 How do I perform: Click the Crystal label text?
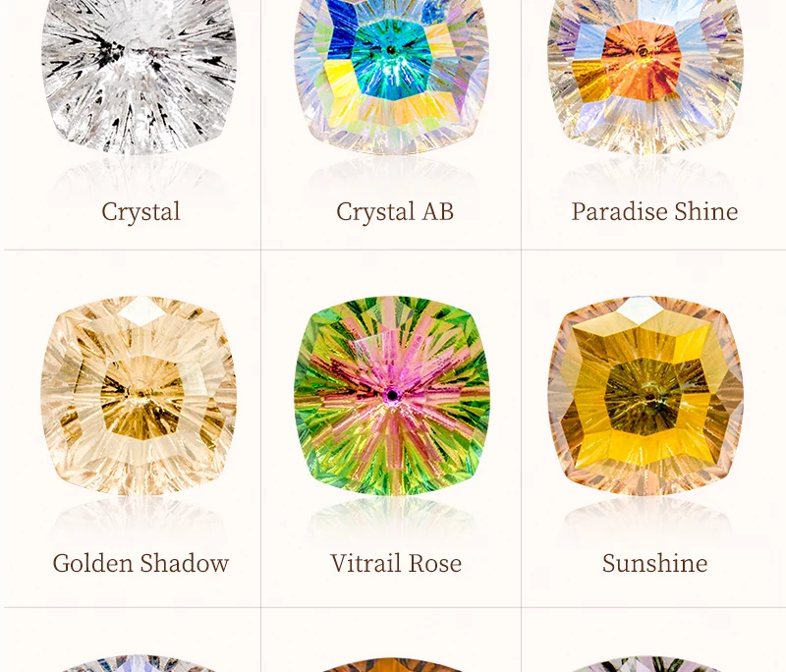(x=140, y=212)
